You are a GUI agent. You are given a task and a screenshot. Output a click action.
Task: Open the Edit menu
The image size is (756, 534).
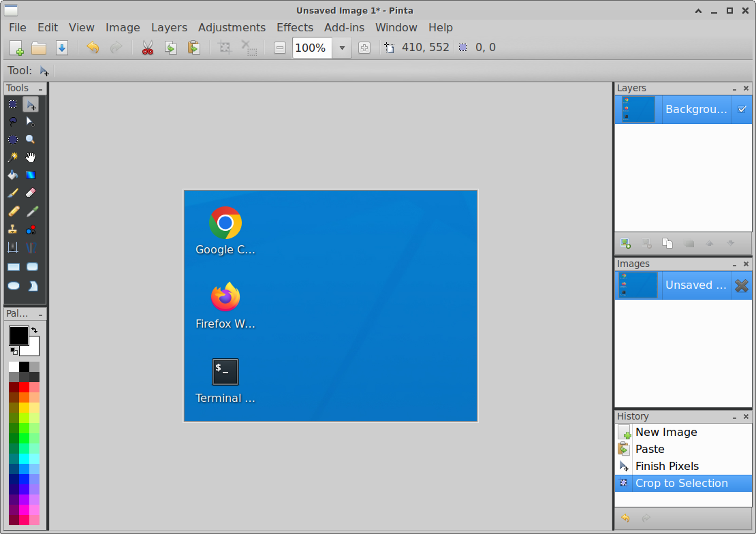click(48, 27)
